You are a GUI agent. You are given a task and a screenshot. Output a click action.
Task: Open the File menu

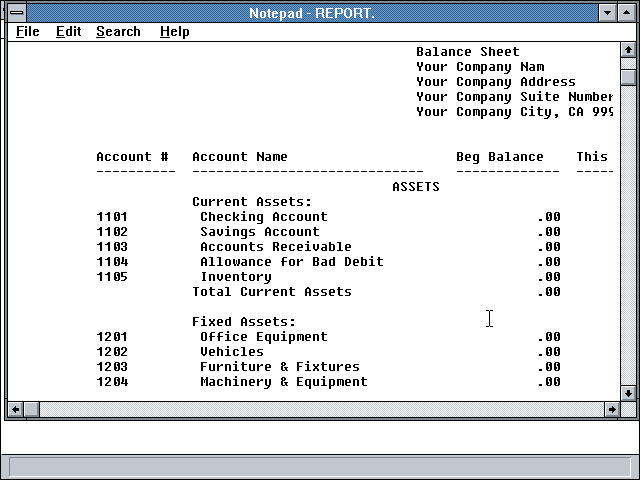click(28, 31)
